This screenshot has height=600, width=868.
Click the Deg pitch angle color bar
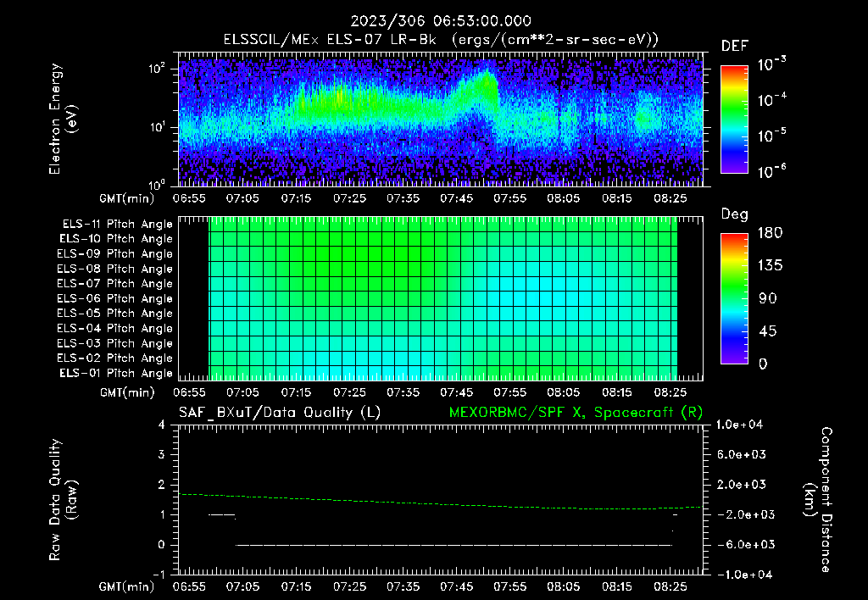click(x=734, y=299)
